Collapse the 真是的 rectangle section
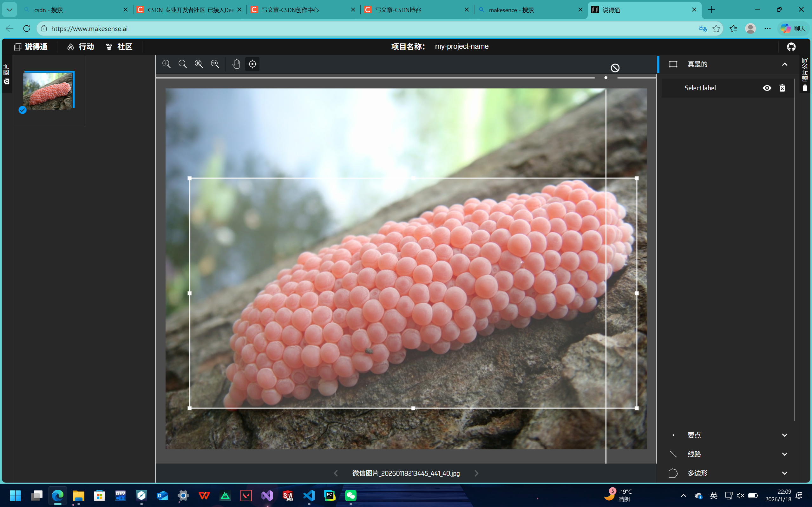Image resolution: width=812 pixels, height=507 pixels. pyautogui.click(x=784, y=64)
